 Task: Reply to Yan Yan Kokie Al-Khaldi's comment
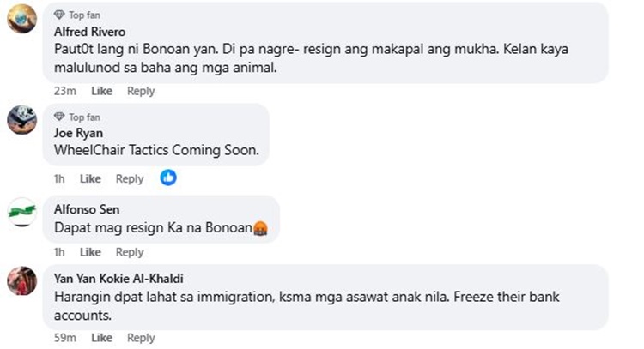[141, 338]
